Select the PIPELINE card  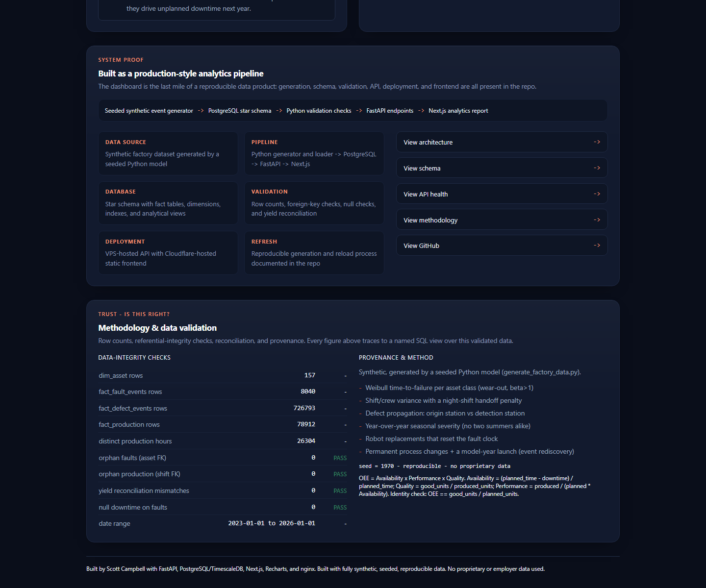pyautogui.click(x=314, y=153)
